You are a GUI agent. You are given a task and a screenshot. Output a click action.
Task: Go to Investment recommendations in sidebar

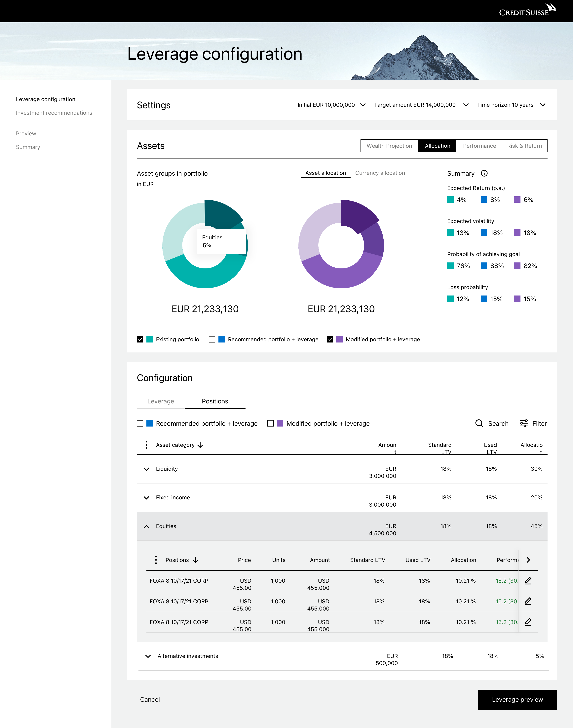point(54,113)
